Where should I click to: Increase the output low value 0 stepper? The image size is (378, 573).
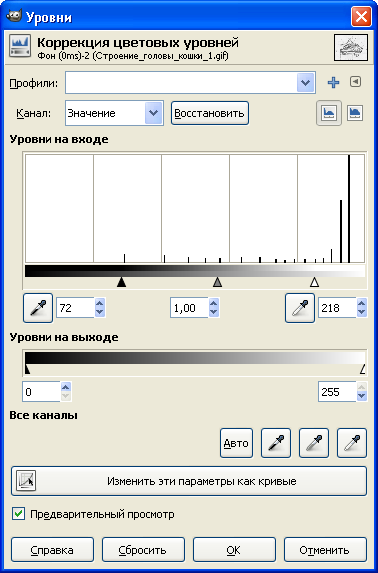[66, 387]
